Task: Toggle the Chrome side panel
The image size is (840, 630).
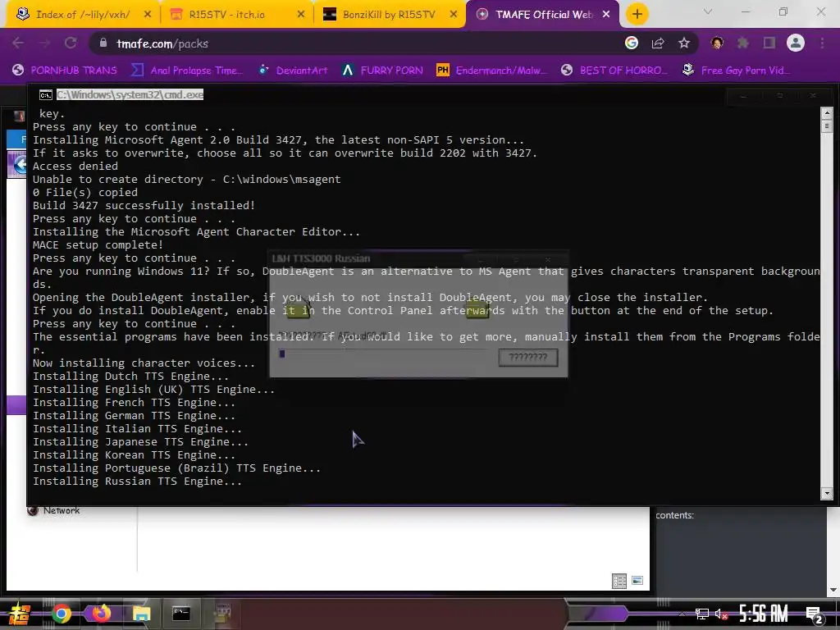Action: click(x=769, y=43)
